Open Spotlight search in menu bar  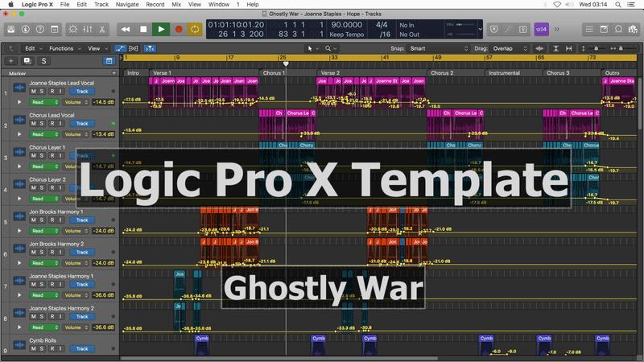pos(617,5)
